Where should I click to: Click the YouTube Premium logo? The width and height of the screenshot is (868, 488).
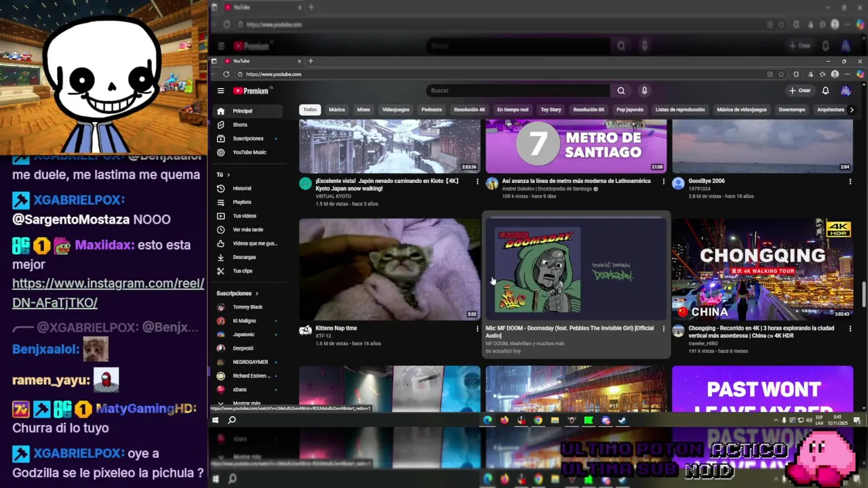[x=252, y=91]
